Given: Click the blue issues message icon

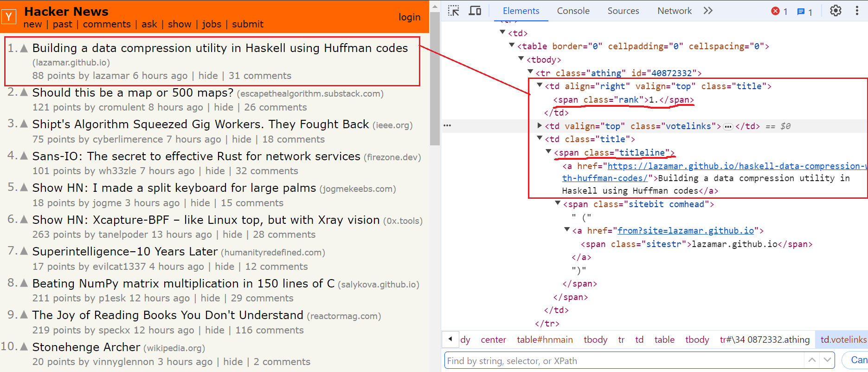Looking at the screenshot, I should (801, 12).
